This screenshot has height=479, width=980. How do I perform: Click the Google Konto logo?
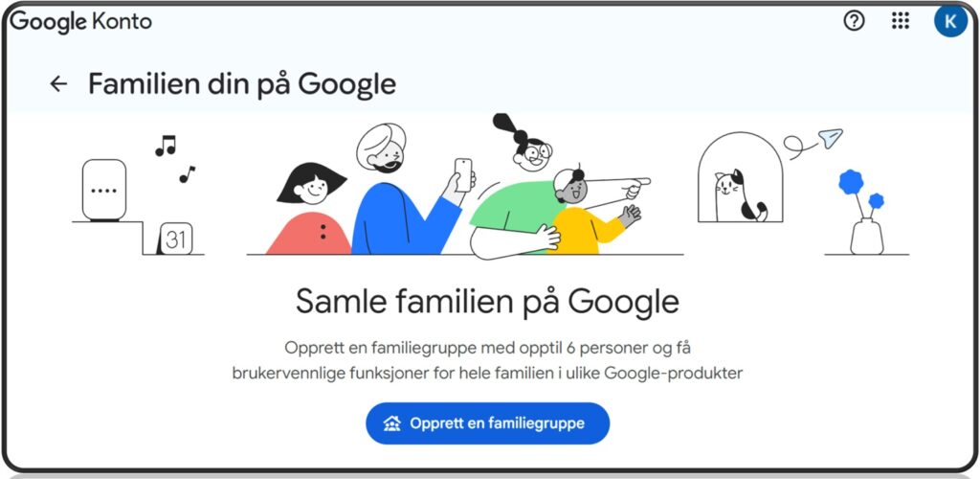80,21
